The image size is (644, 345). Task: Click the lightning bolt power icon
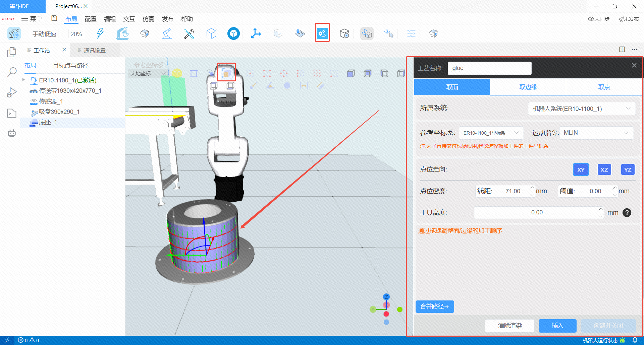(x=100, y=33)
